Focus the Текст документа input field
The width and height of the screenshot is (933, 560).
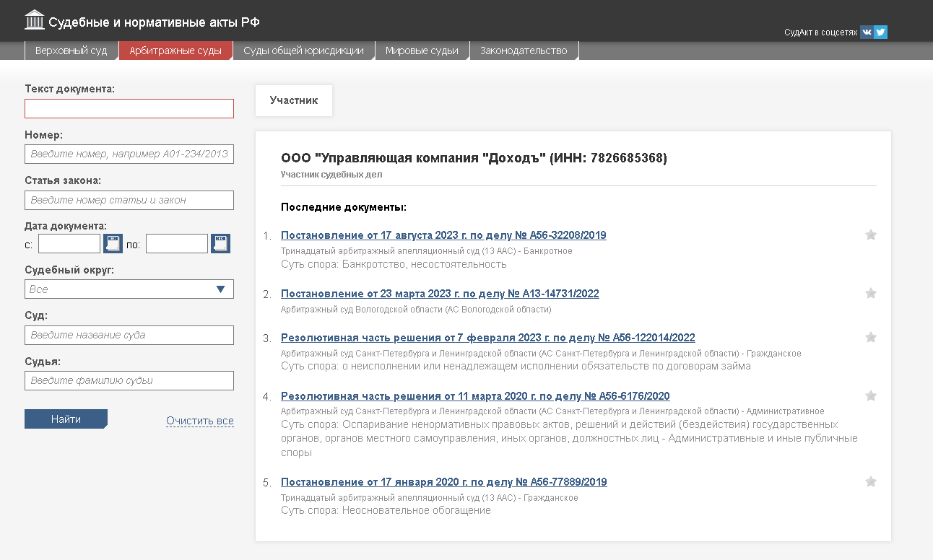pos(129,108)
